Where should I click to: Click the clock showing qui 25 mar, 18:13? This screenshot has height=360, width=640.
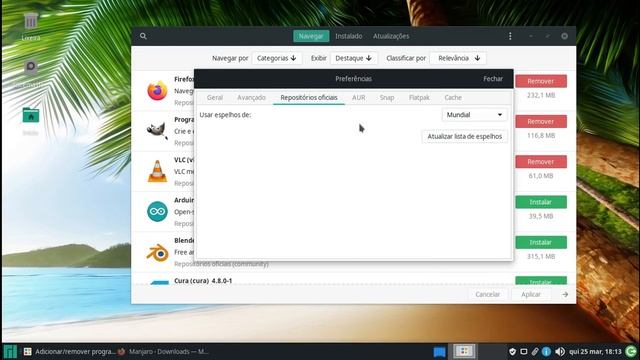[595, 351]
